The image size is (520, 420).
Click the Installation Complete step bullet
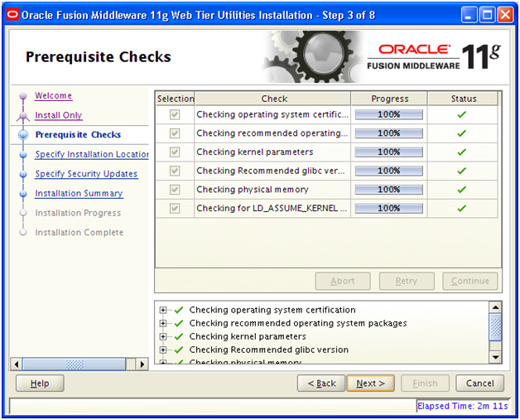[x=23, y=232]
